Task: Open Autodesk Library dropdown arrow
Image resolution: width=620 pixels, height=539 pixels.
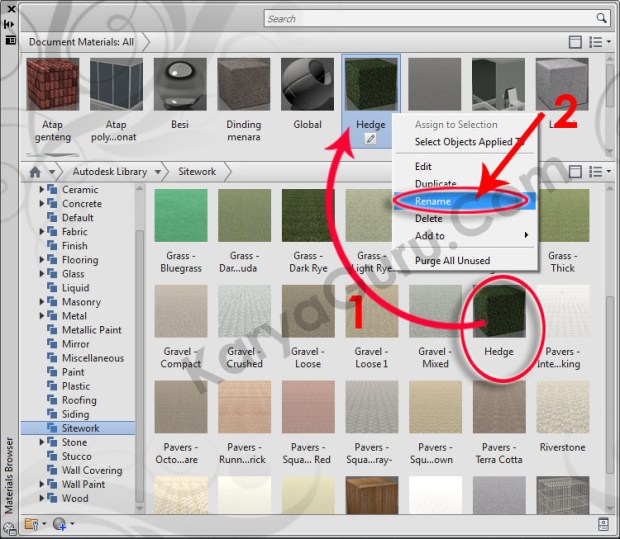Action: point(157,172)
